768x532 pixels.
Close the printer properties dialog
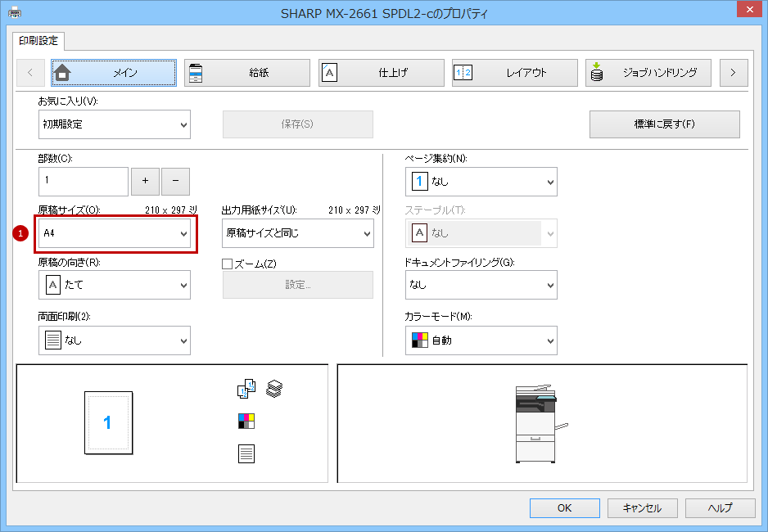[x=750, y=9]
